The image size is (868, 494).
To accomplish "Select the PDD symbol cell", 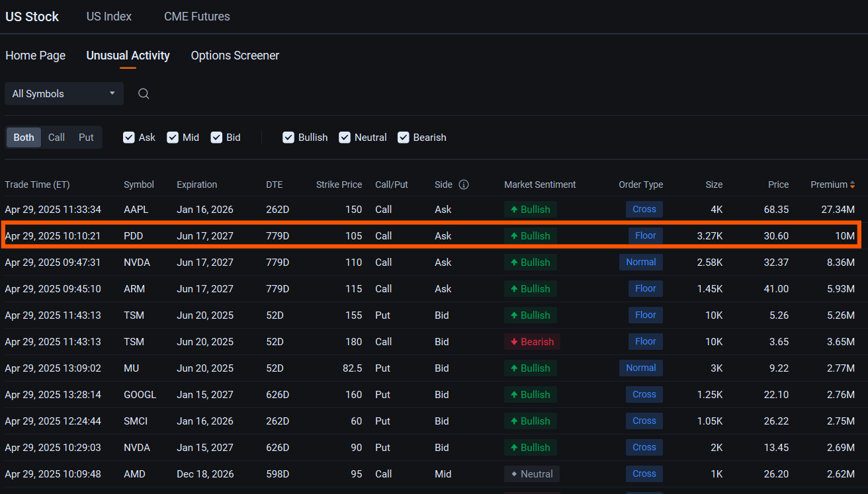I will tap(133, 236).
